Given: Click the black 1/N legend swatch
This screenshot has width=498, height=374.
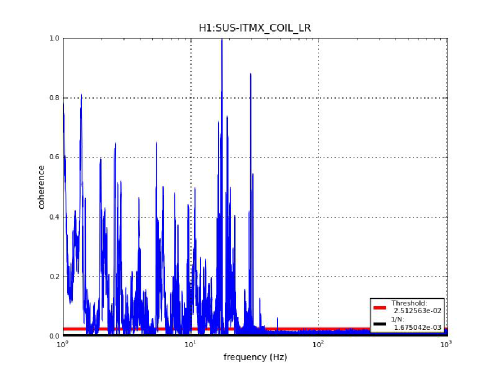Looking at the screenshot, I should (x=380, y=324).
